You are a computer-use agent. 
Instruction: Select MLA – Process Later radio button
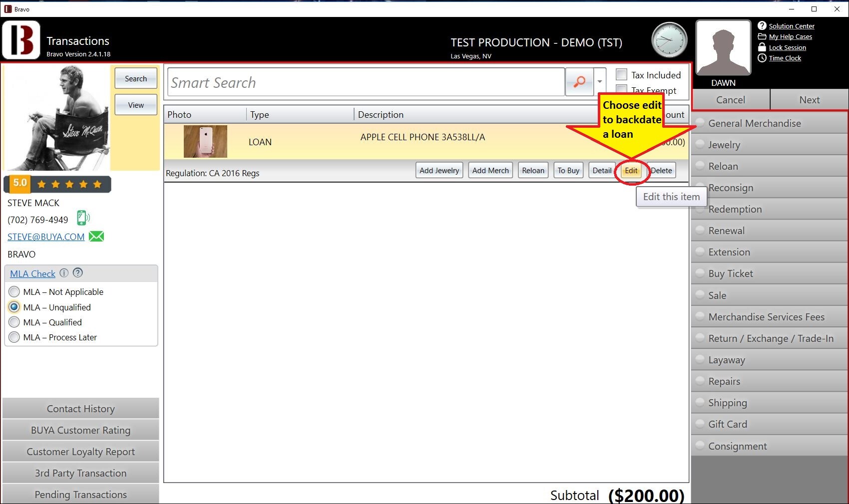14,337
